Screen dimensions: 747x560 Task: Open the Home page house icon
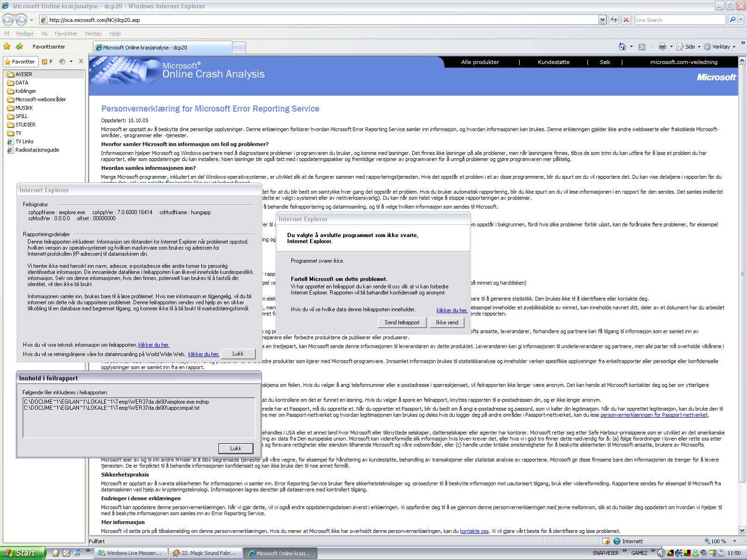pos(622,47)
